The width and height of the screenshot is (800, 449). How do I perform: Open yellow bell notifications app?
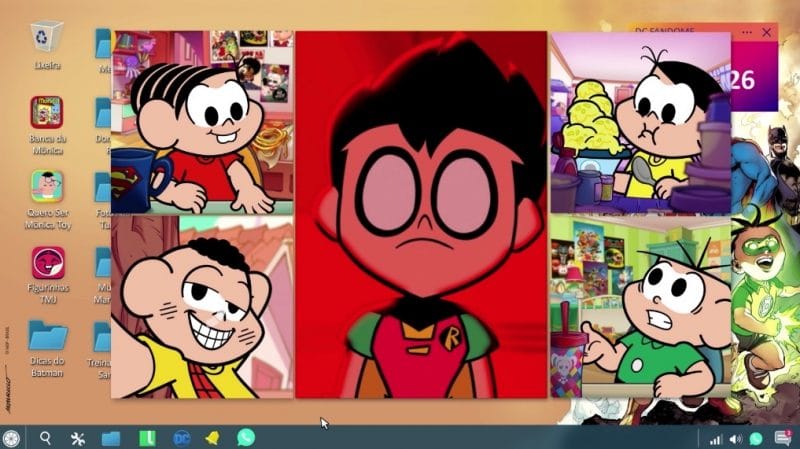tap(212, 438)
